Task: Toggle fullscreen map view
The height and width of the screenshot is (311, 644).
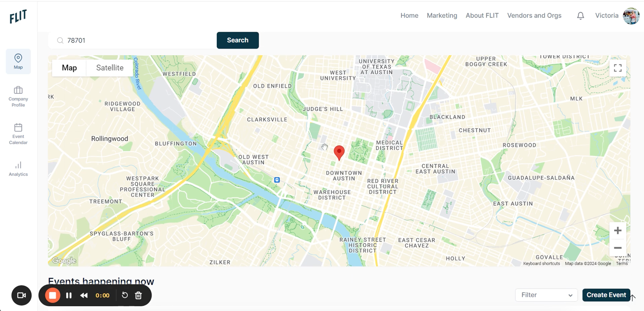Action: click(618, 68)
